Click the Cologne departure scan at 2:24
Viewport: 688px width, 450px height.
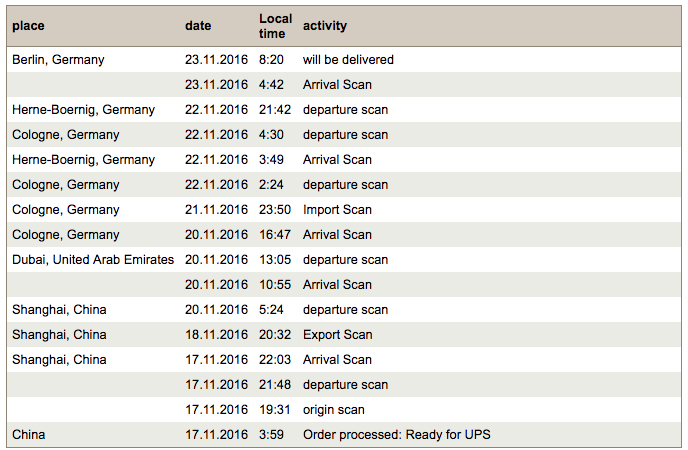[344, 185]
